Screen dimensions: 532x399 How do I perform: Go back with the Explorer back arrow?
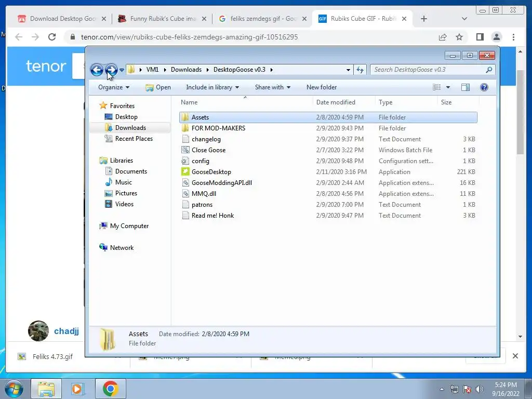pyautogui.click(x=97, y=70)
